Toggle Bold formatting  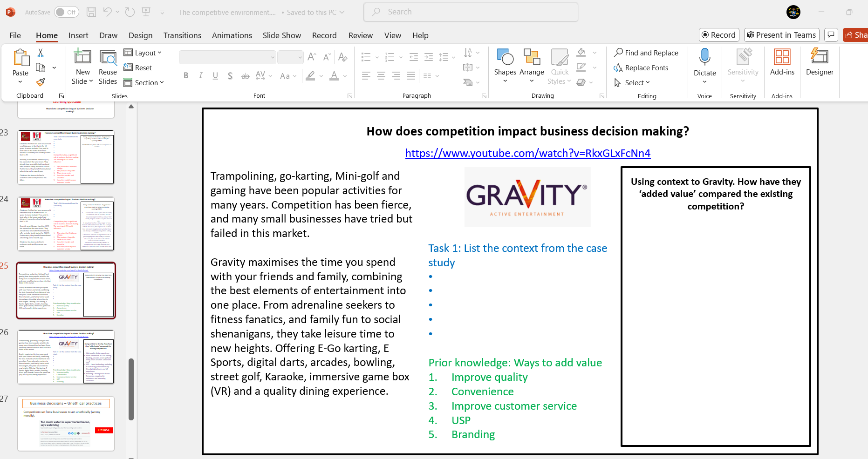[186, 75]
